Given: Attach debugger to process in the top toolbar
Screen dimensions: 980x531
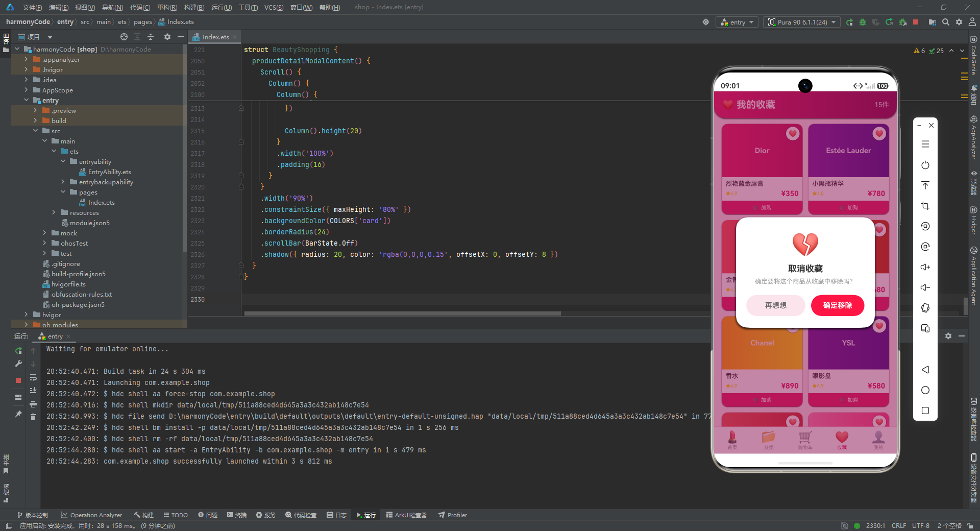Looking at the screenshot, I should point(902,22).
